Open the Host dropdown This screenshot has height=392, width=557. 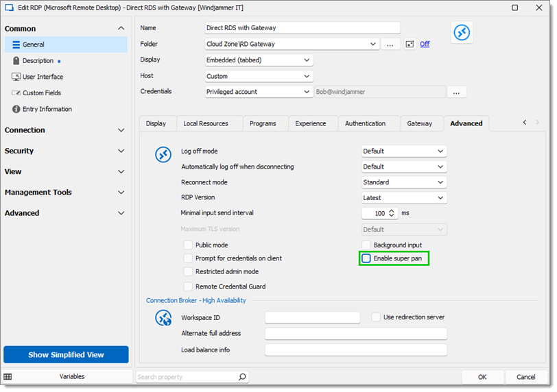[x=259, y=76]
